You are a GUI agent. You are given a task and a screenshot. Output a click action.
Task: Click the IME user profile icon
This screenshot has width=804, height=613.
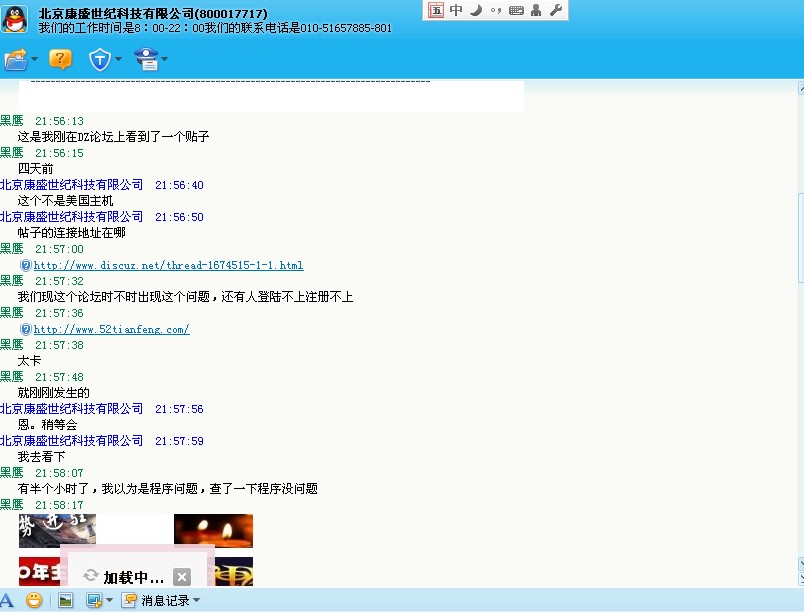536,10
